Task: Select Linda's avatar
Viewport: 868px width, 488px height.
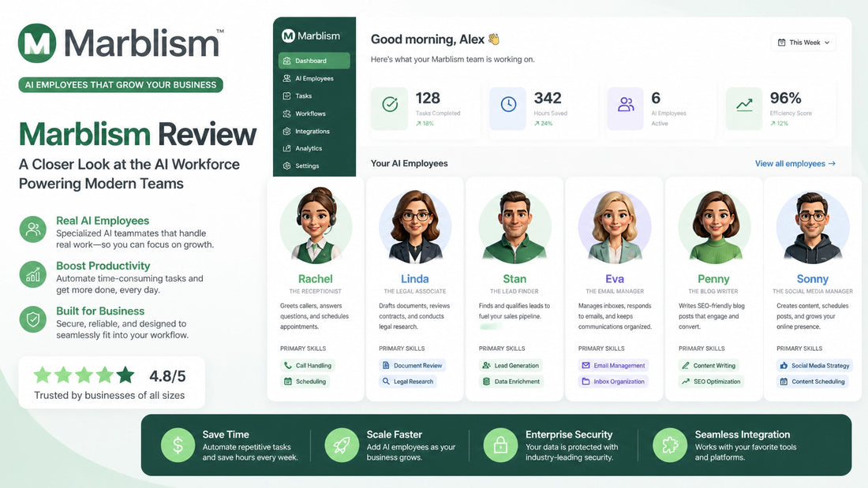Action: (414, 225)
